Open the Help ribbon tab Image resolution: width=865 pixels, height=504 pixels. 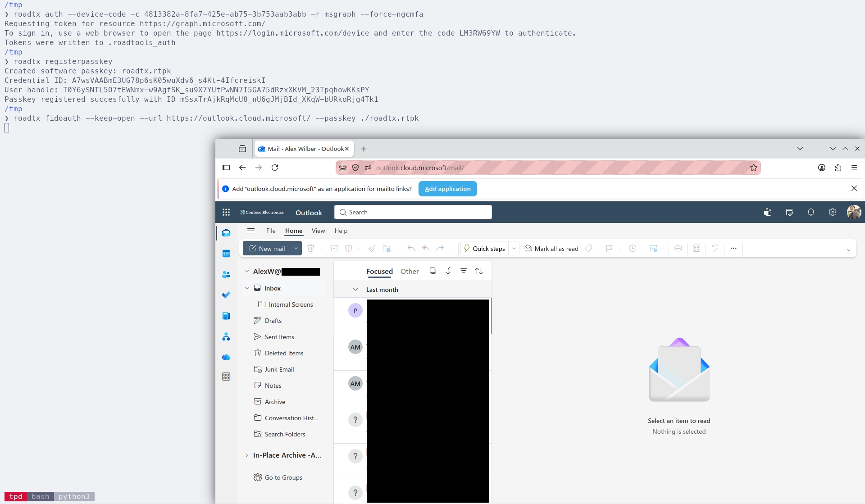(x=341, y=231)
